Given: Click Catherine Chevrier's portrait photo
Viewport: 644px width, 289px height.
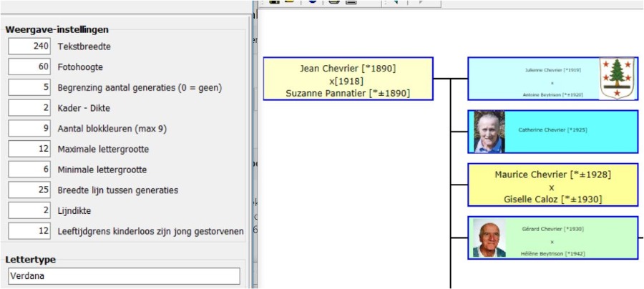Looking at the screenshot, I should (489, 132).
